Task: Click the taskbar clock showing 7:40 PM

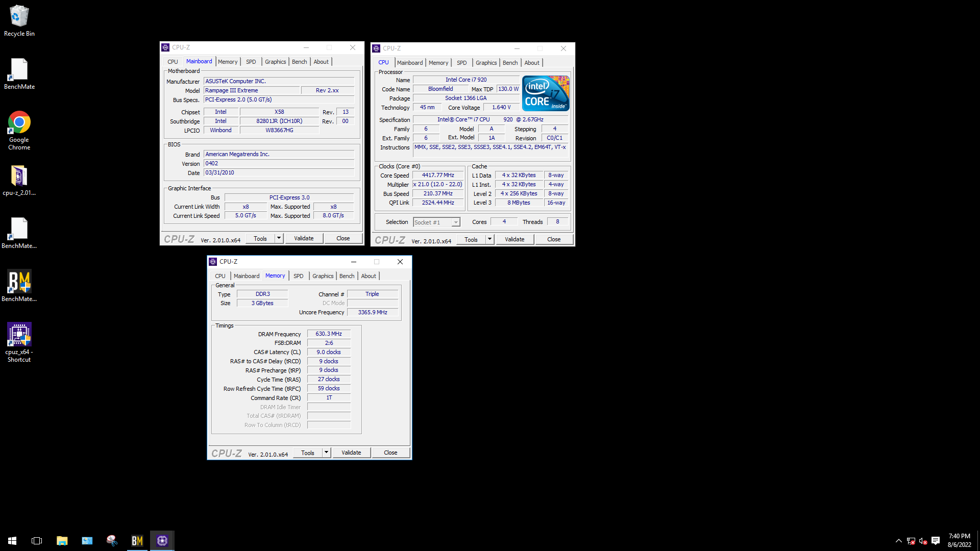Action: pos(960,541)
